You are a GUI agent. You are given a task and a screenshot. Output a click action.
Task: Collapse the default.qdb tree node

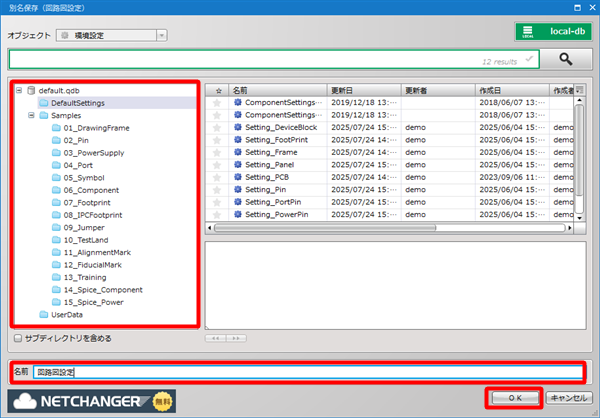[x=18, y=90]
